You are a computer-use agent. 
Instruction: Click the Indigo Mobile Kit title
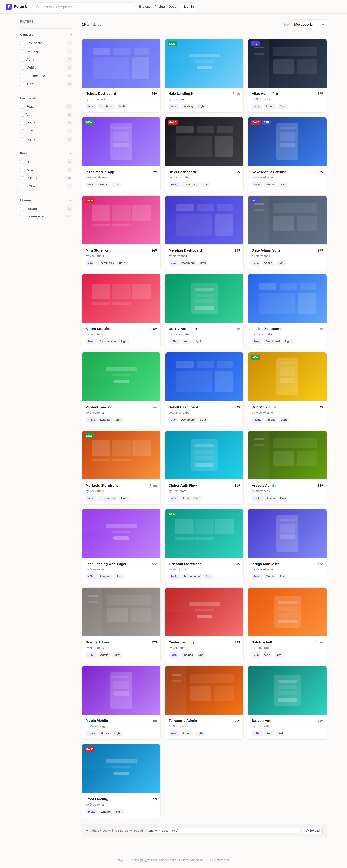click(x=266, y=564)
